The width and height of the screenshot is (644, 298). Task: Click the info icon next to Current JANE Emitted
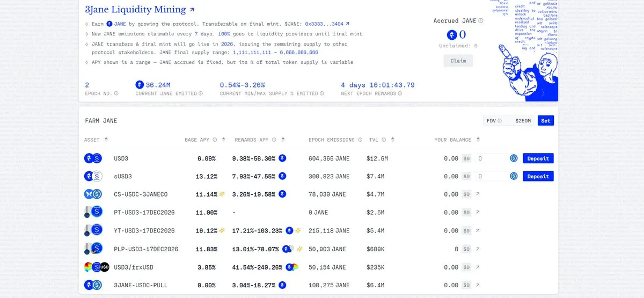[x=201, y=93]
